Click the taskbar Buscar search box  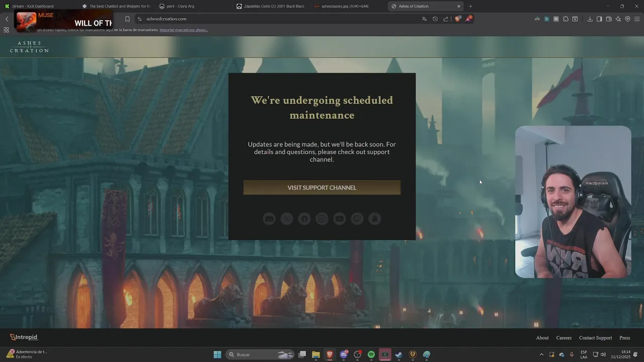(x=260, y=354)
